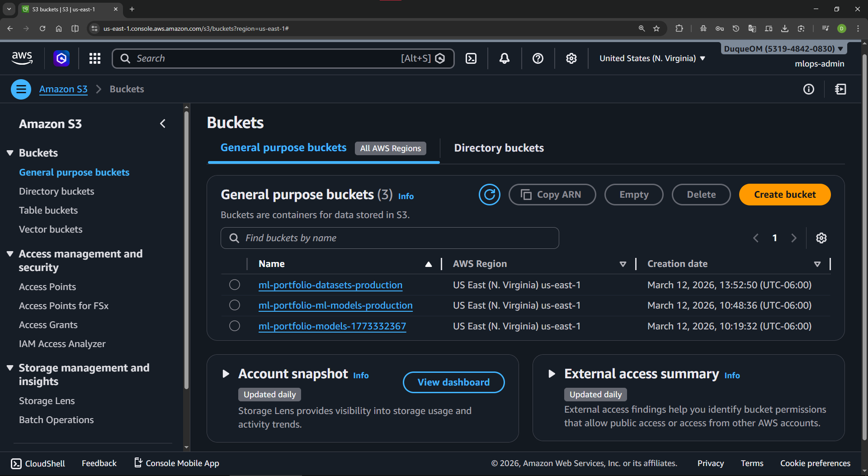The width and height of the screenshot is (868, 476).
Task: Open CloudShell from the top navigation bar
Action: coord(471,58)
